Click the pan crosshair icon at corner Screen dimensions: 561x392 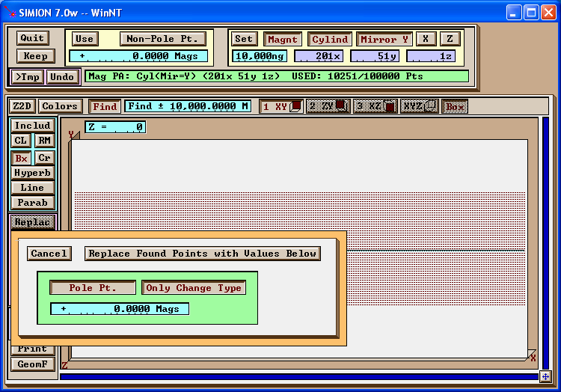pos(545,376)
